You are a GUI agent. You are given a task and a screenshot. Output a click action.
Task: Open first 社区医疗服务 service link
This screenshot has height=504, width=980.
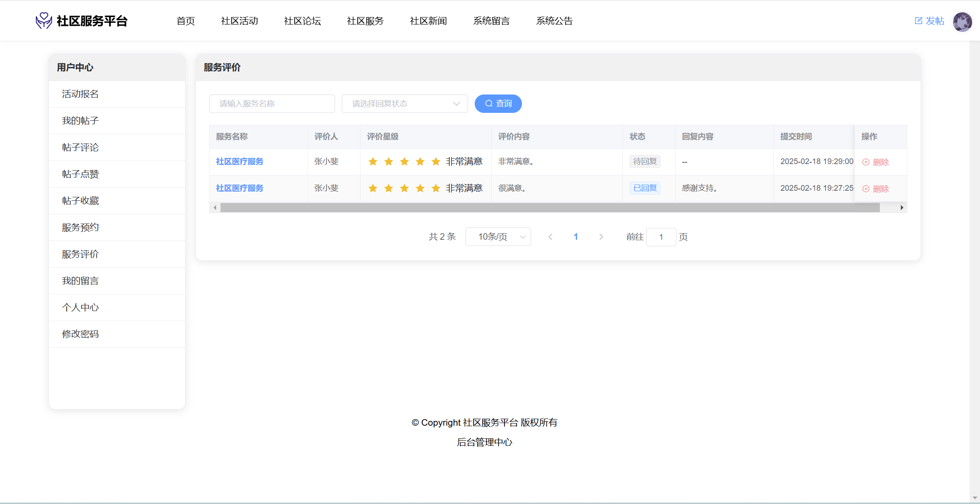(240, 161)
